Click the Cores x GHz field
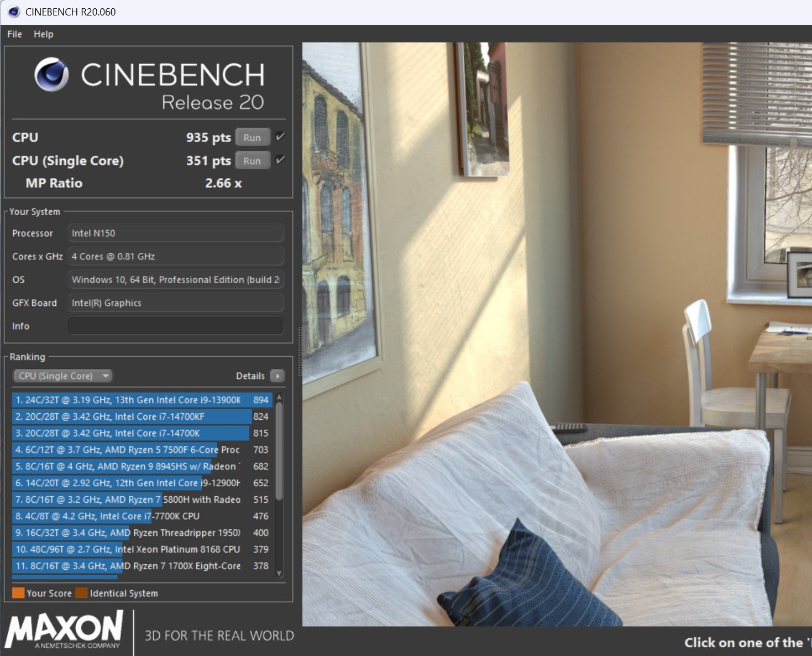The height and width of the screenshot is (656, 812). click(176, 256)
